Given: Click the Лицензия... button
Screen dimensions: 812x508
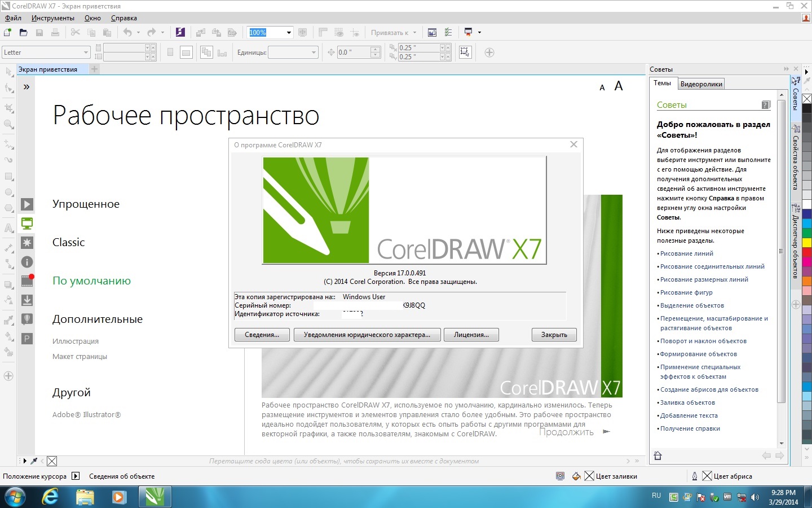Looking at the screenshot, I should 471,335.
